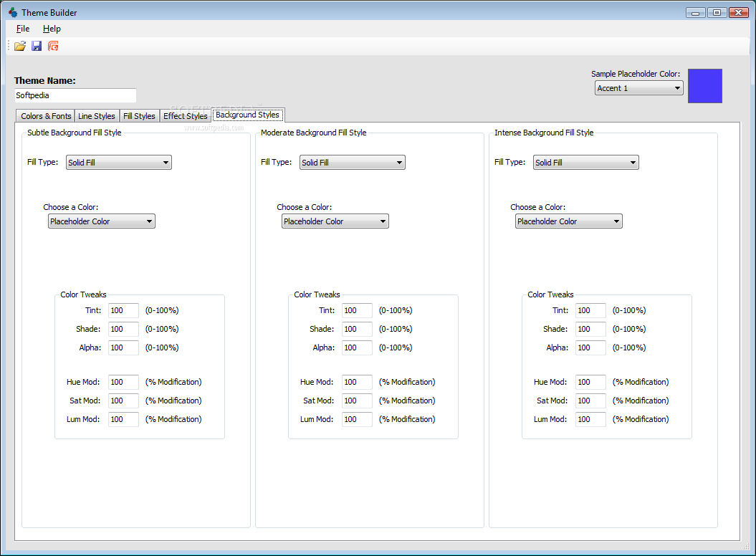Click the Shade field in Subtle Background
756x556 pixels.
(123, 329)
